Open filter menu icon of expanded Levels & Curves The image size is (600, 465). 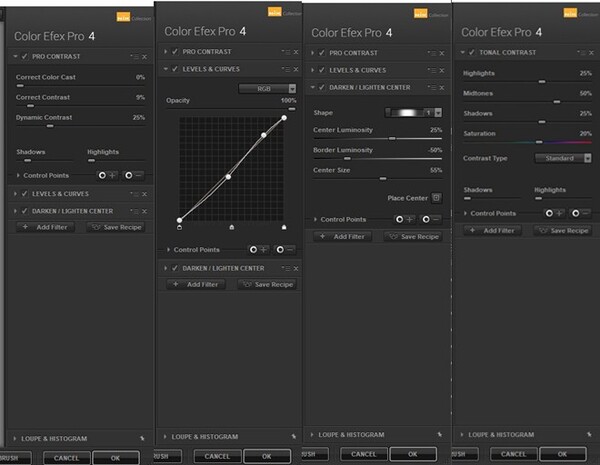coord(286,69)
